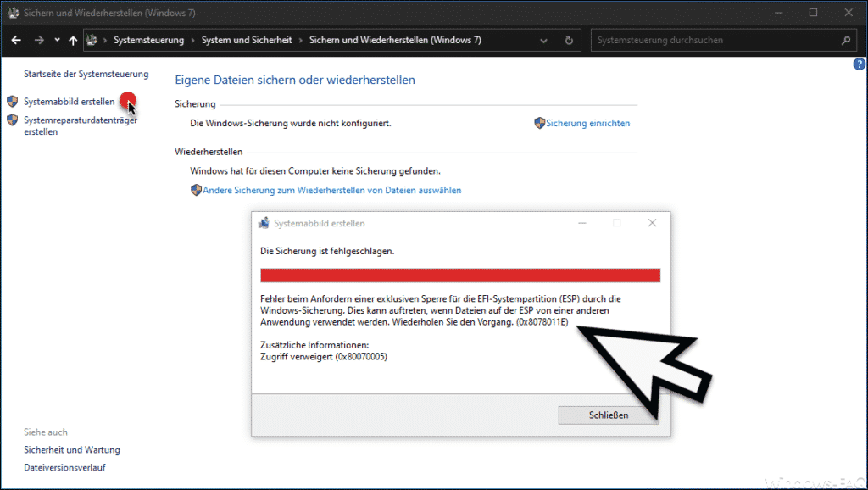
Task: Click the search magnifier icon
Action: (x=845, y=40)
